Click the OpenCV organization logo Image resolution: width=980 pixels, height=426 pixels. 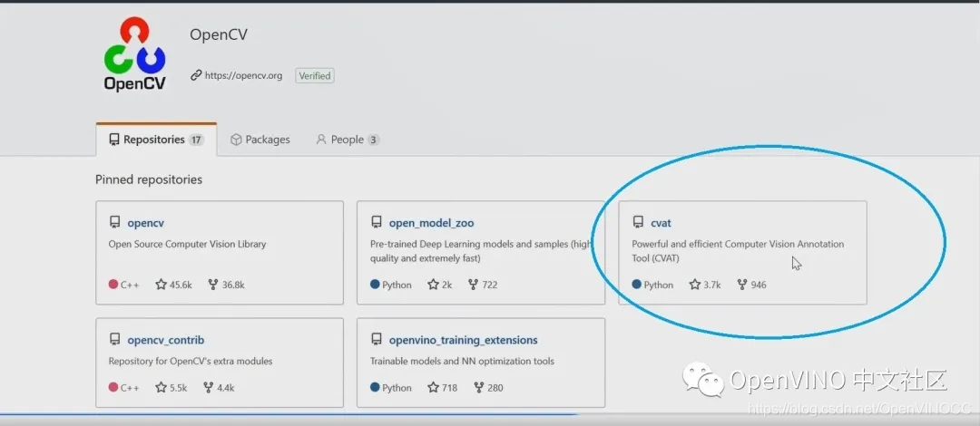134,55
